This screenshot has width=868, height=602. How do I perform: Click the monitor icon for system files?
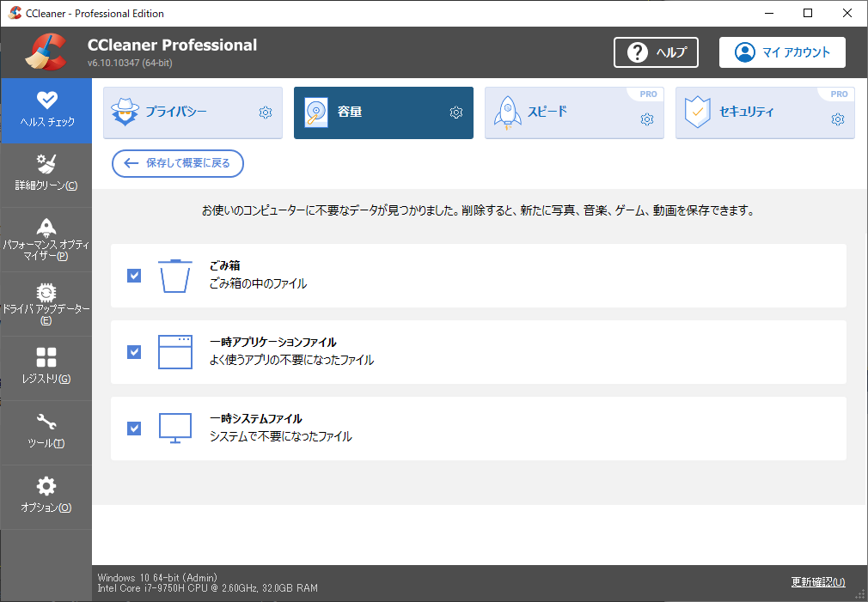point(175,429)
